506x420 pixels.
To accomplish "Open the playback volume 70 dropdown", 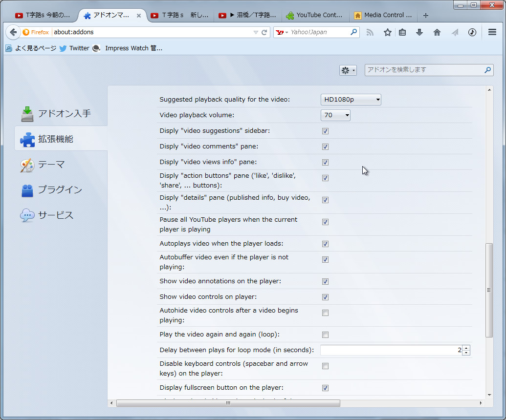I will tap(335, 115).
